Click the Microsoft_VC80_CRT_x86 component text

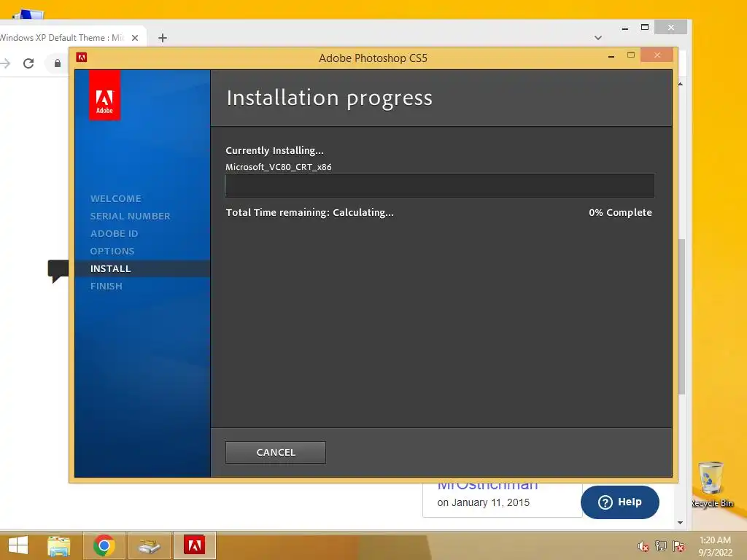point(279,167)
